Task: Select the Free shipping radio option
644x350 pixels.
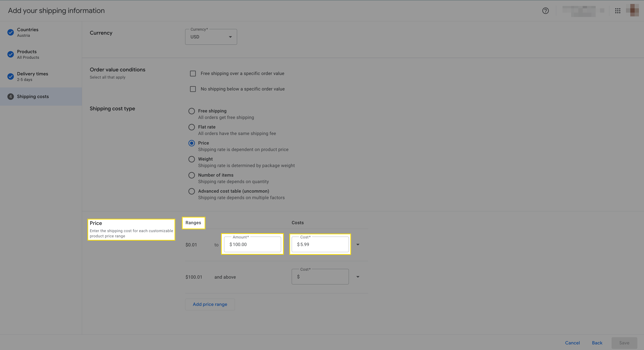Action: pyautogui.click(x=191, y=111)
